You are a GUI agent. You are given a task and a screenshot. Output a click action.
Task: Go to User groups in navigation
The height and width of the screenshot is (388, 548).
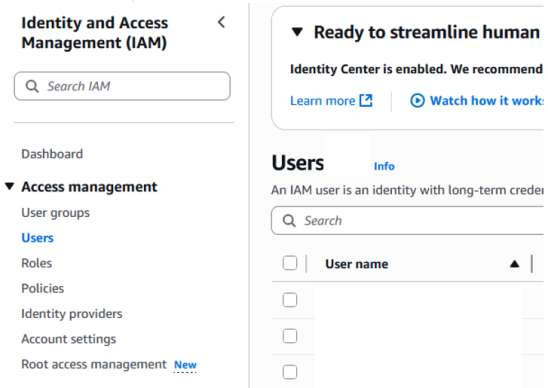point(56,213)
